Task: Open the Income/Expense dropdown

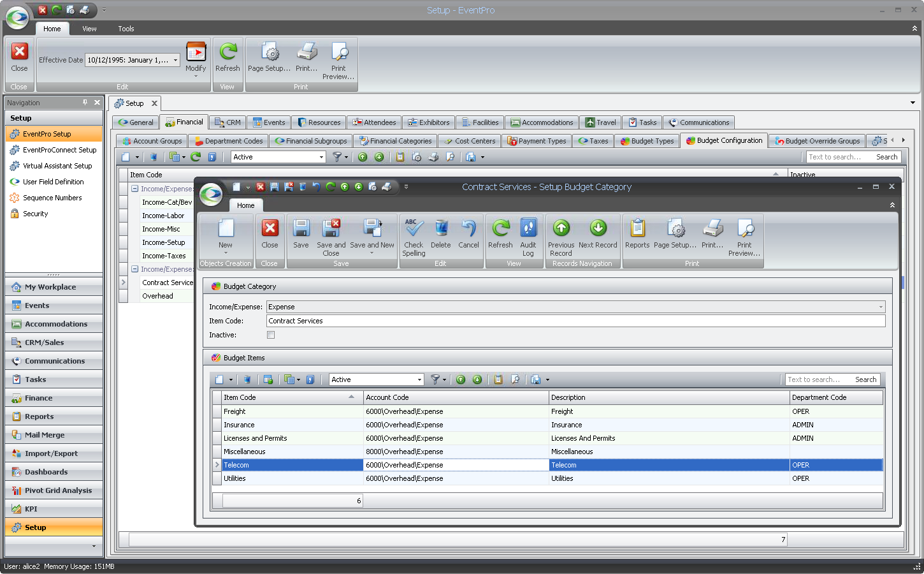Action: (x=881, y=307)
